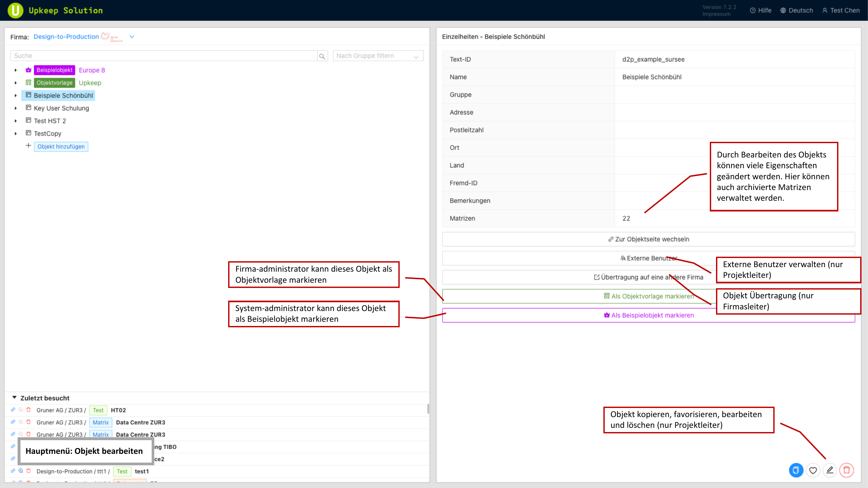Delete object using red trash icon

click(847, 470)
